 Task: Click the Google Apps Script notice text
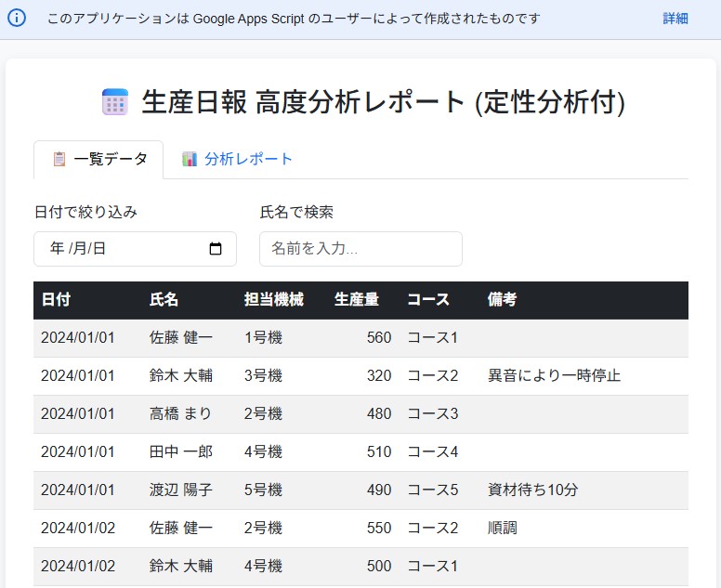294,19
